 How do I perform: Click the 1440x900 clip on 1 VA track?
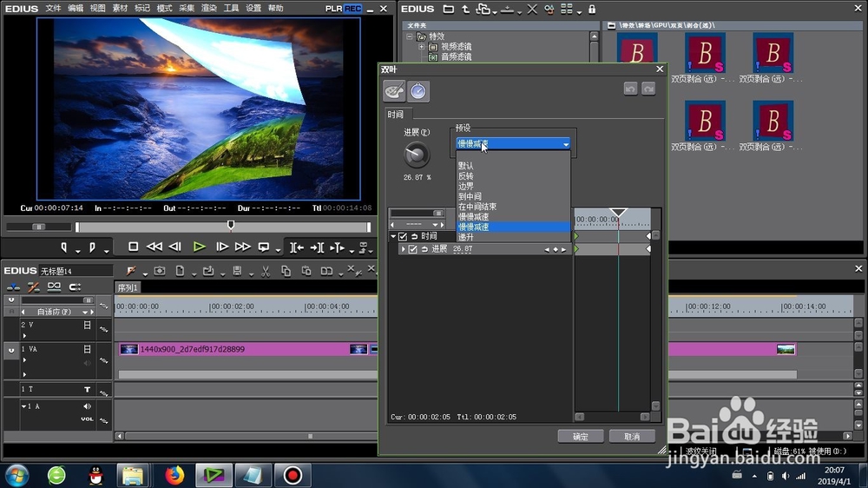pyautogui.click(x=248, y=349)
